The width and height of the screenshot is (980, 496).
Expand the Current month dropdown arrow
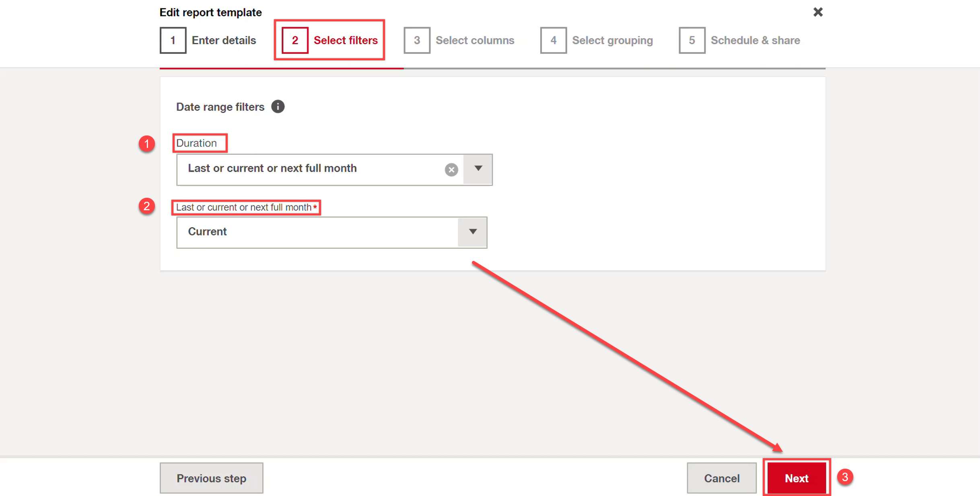(x=472, y=232)
